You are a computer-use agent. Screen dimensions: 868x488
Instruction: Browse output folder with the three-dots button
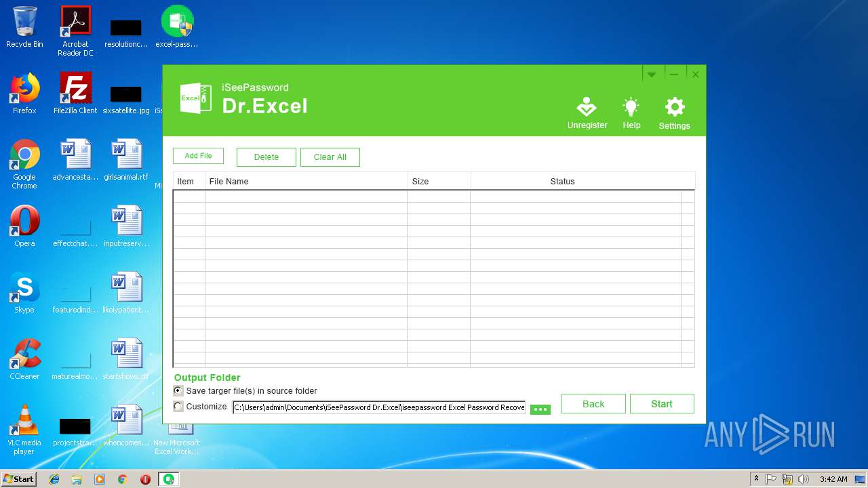click(x=540, y=409)
